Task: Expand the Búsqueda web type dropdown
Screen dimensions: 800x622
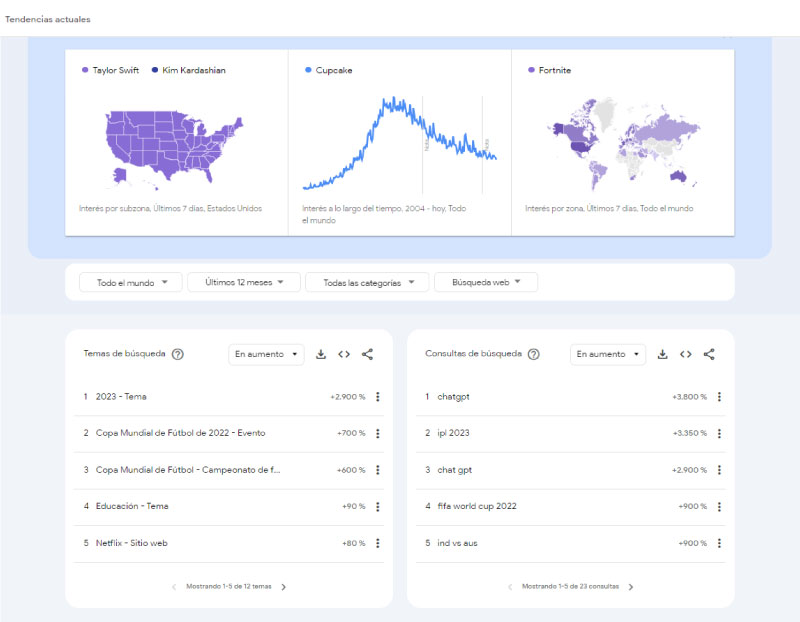Action: pyautogui.click(x=486, y=282)
